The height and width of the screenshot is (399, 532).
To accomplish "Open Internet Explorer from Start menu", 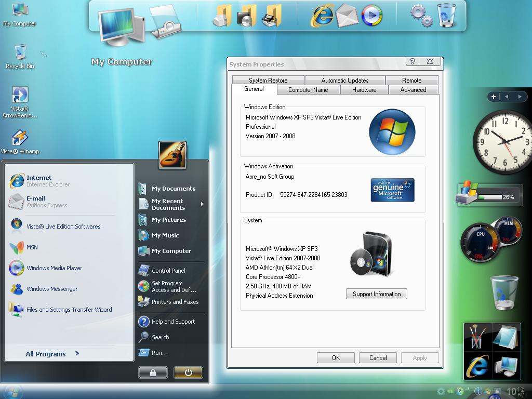I will pyautogui.click(x=39, y=180).
